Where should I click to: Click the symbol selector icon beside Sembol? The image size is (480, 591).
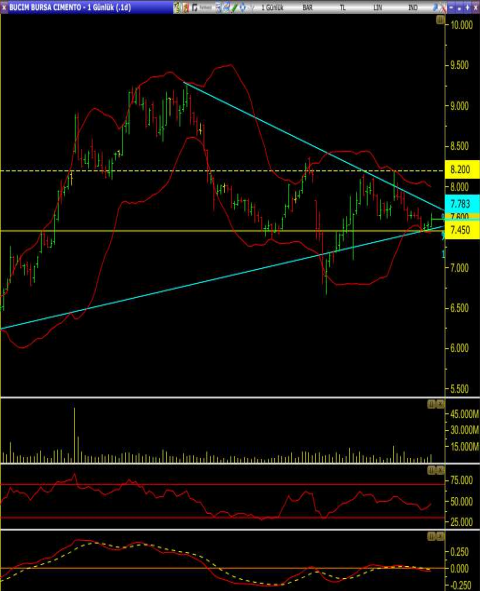click(194, 7)
